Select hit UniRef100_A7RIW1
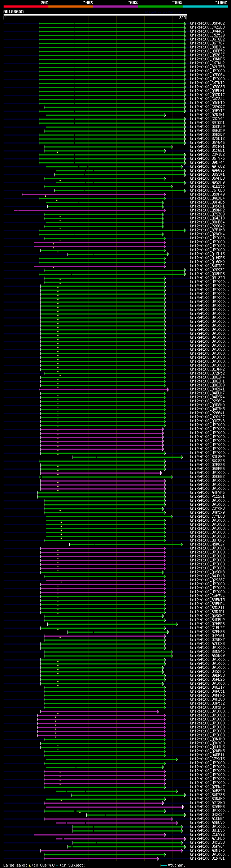The width and height of the screenshot is (231, 868). [x=207, y=115]
